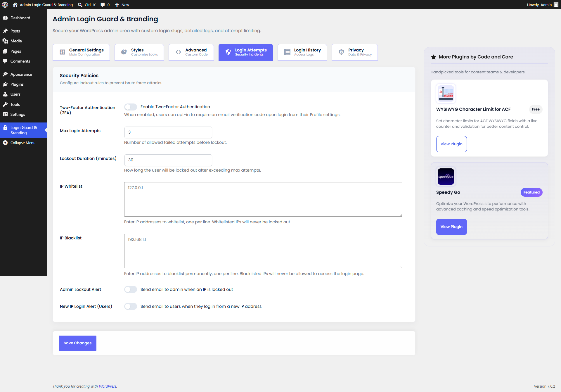The image size is (561, 392).
Task: Click the Login Guard lock icon in sidebar
Action: tap(5, 127)
